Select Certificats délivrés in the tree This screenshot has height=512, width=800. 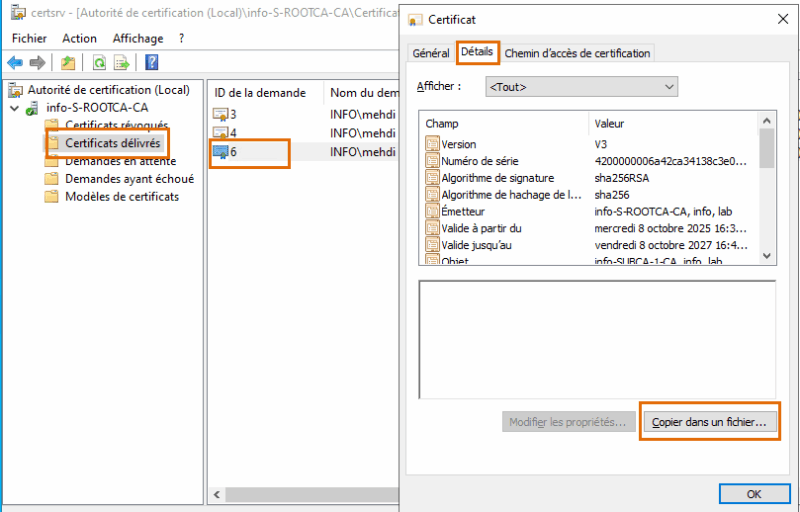pos(113,143)
